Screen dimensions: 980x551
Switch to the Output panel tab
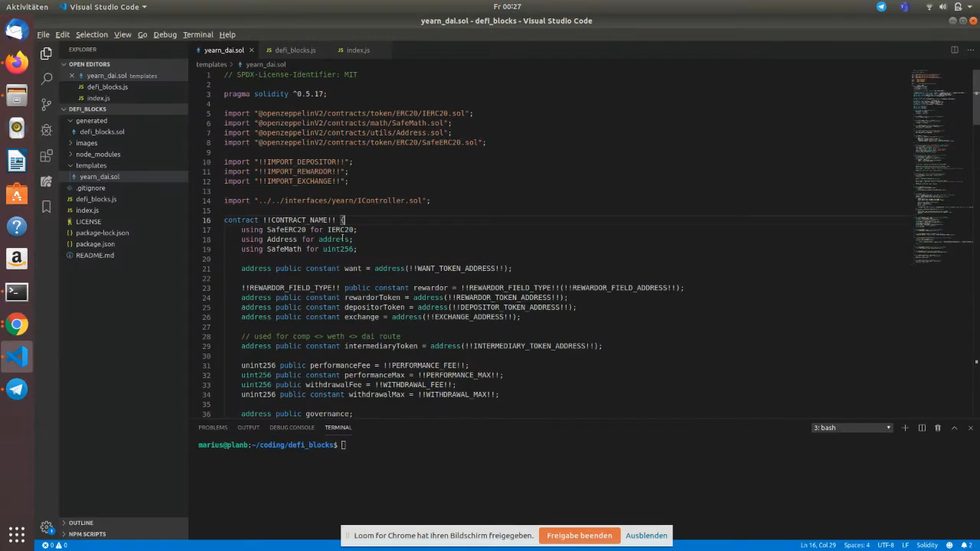click(248, 428)
